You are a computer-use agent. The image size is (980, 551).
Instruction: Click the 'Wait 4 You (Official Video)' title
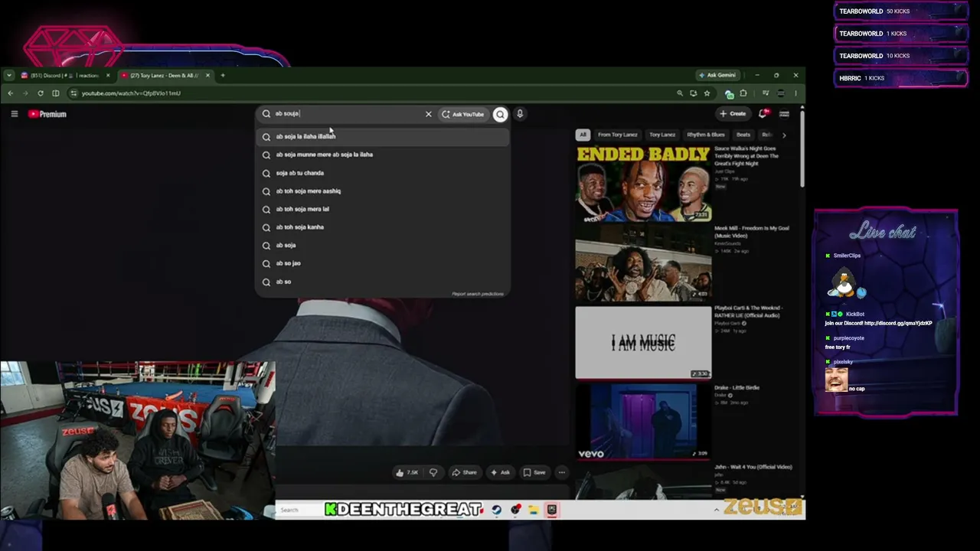tap(753, 467)
